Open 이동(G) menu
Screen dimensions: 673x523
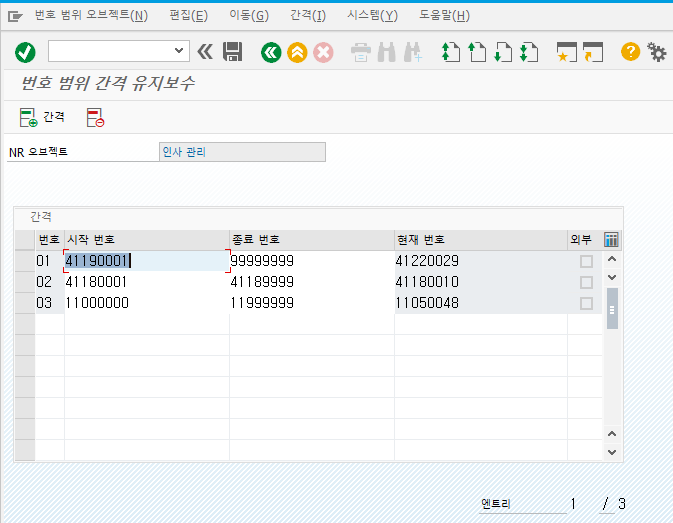(249, 16)
